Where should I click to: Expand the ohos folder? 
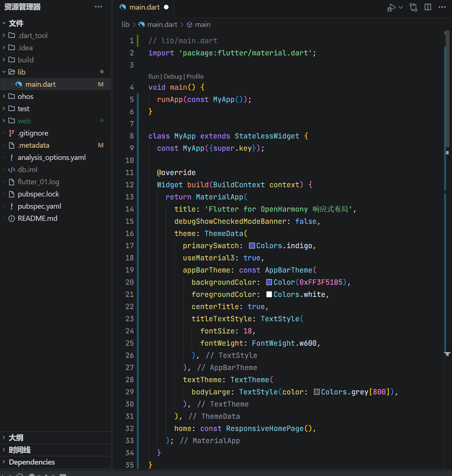tap(55, 96)
